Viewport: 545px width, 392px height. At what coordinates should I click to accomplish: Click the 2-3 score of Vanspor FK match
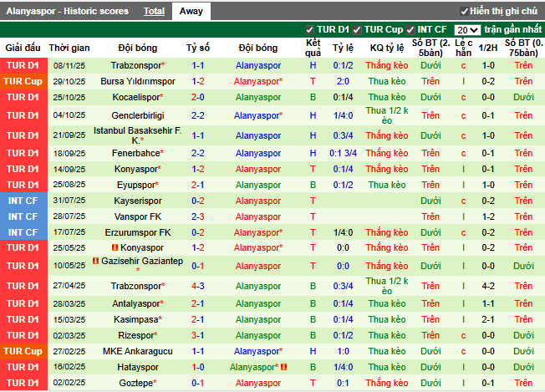pyautogui.click(x=198, y=216)
